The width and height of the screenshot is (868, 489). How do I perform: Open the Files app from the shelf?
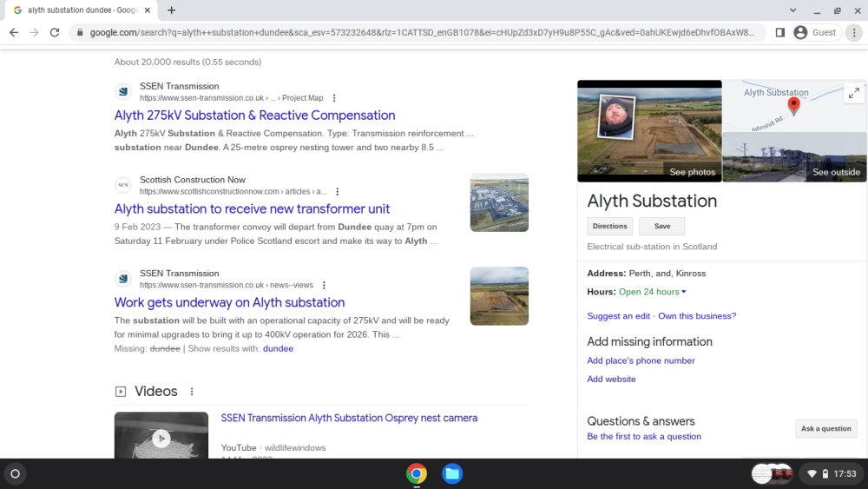452,474
